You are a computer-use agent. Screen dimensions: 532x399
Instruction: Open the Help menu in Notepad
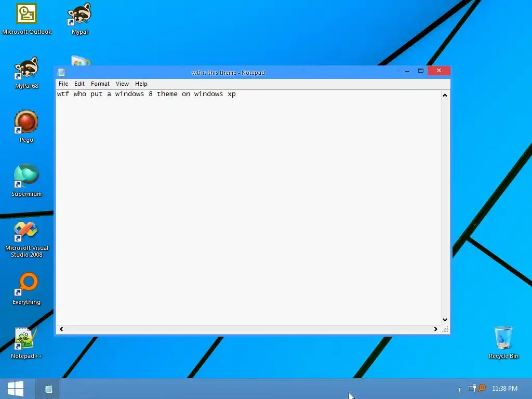point(141,84)
